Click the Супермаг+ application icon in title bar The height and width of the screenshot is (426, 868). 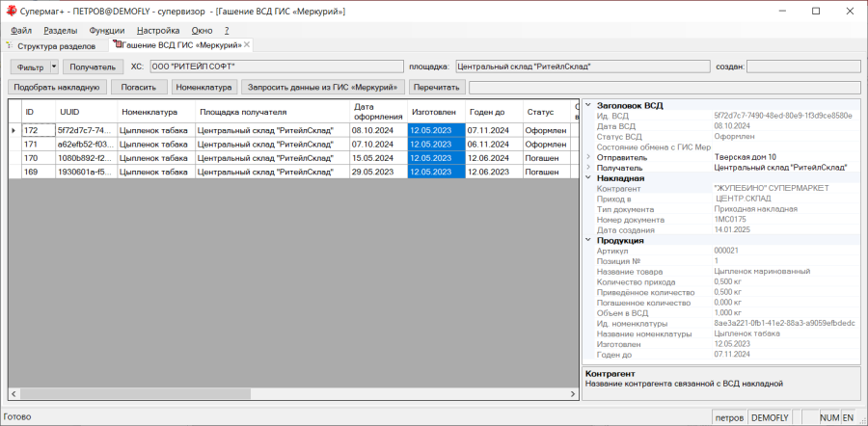(11, 11)
